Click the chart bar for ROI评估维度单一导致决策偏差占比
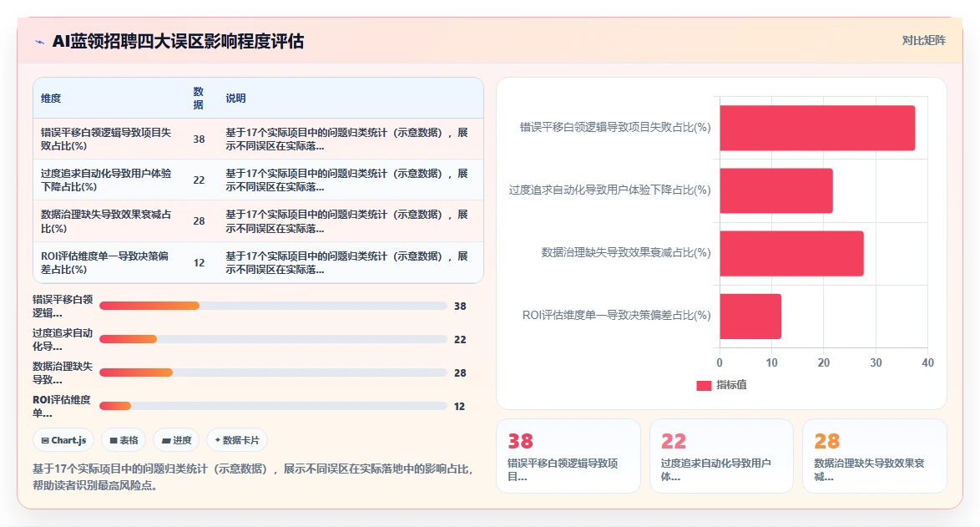Image resolution: width=980 pixels, height=527 pixels. click(750, 317)
